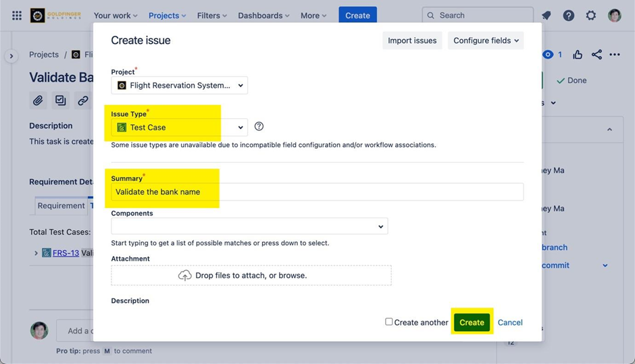
Task: Click the notifications icon in top bar
Action: [547, 16]
